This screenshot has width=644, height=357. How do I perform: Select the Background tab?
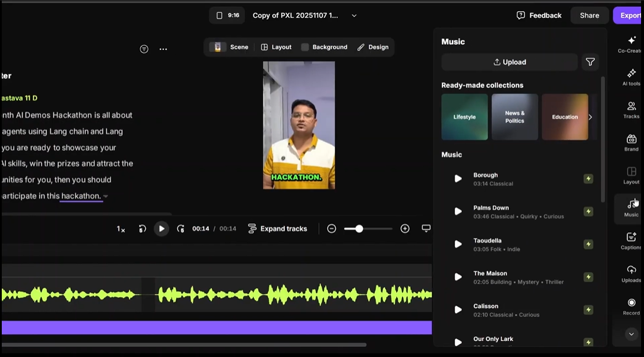(324, 47)
